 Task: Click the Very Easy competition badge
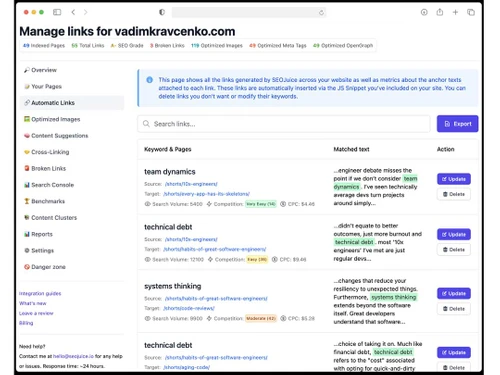tap(261, 204)
